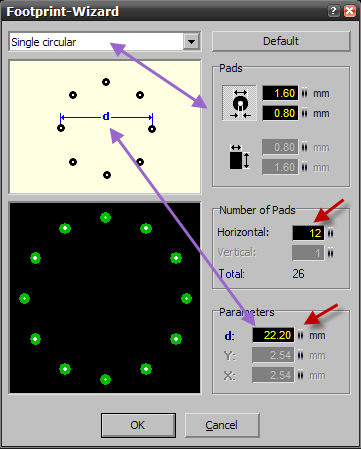Click stepper next to d 22.20 field
361x449 pixels.
301,335
